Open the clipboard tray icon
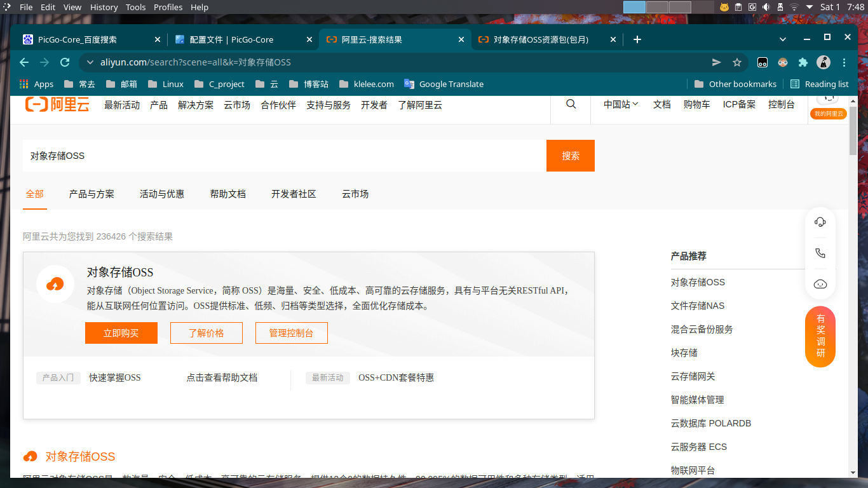Image resolution: width=868 pixels, height=488 pixels. [x=738, y=7]
